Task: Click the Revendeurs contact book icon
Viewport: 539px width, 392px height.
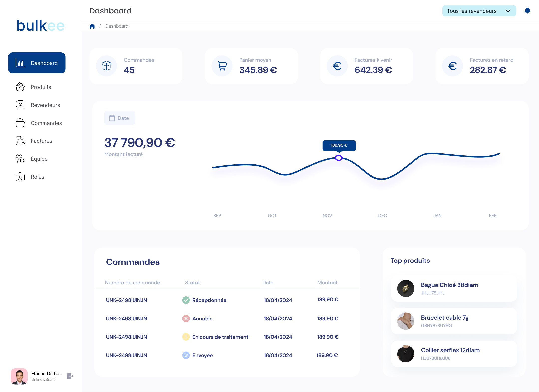Action: tap(20, 105)
